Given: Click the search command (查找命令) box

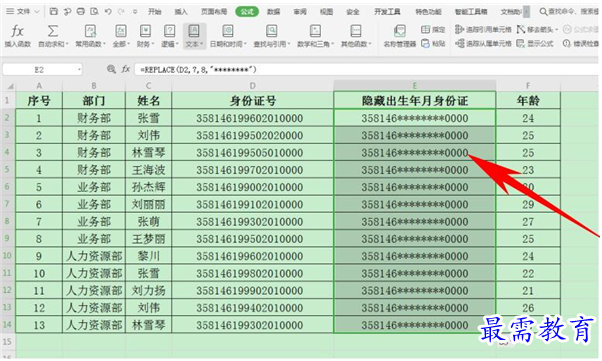Looking at the screenshot, I should 569,12.
